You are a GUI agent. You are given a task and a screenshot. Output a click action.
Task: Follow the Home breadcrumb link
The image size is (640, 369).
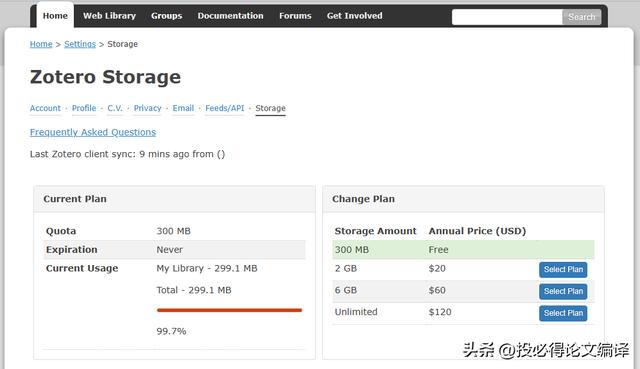point(41,44)
